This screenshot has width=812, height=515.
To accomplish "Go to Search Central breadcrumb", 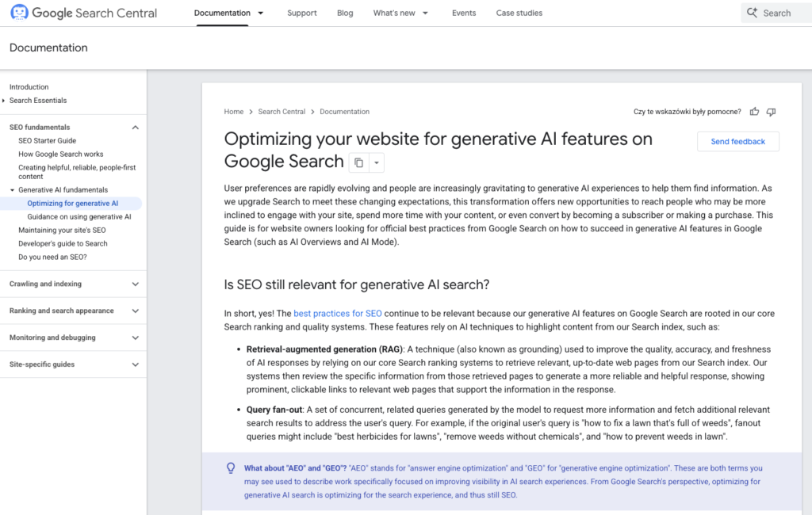I will (282, 111).
